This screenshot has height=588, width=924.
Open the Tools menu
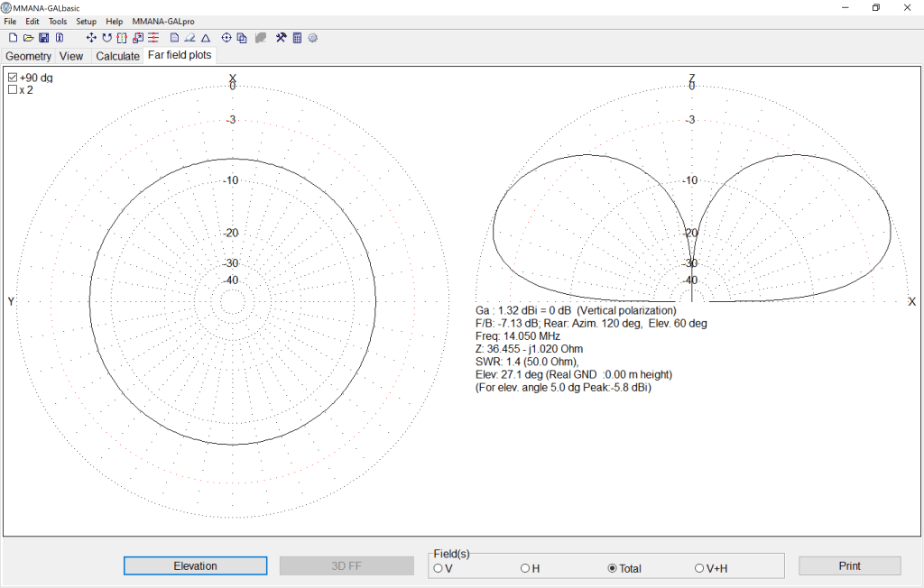pos(58,21)
